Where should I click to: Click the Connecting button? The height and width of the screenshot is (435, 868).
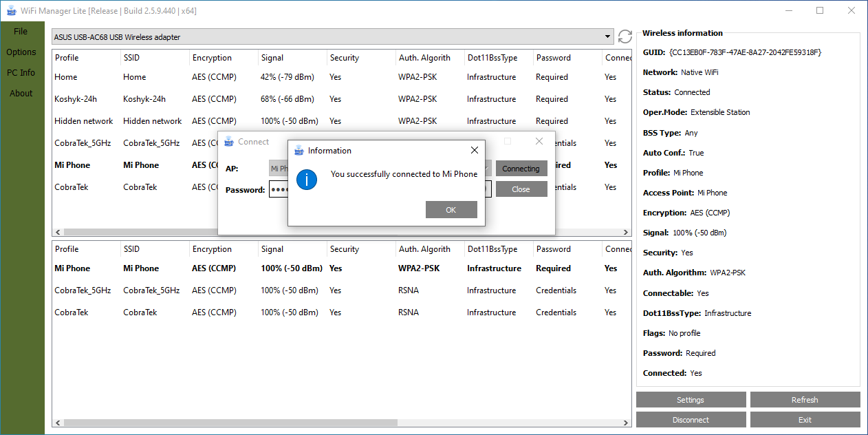[521, 169]
